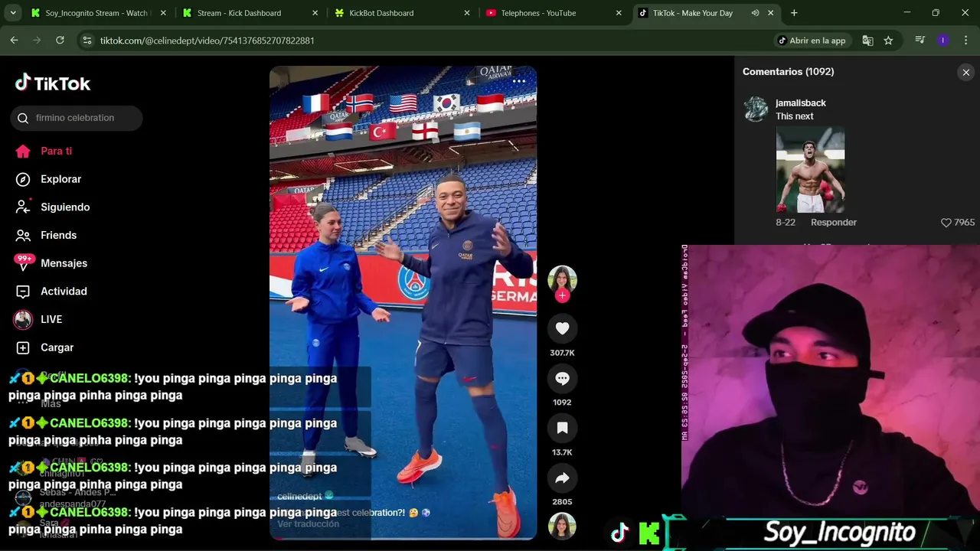The height and width of the screenshot is (551, 980).
Task: Reload the TikTok page
Action: [x=60, y=41]
